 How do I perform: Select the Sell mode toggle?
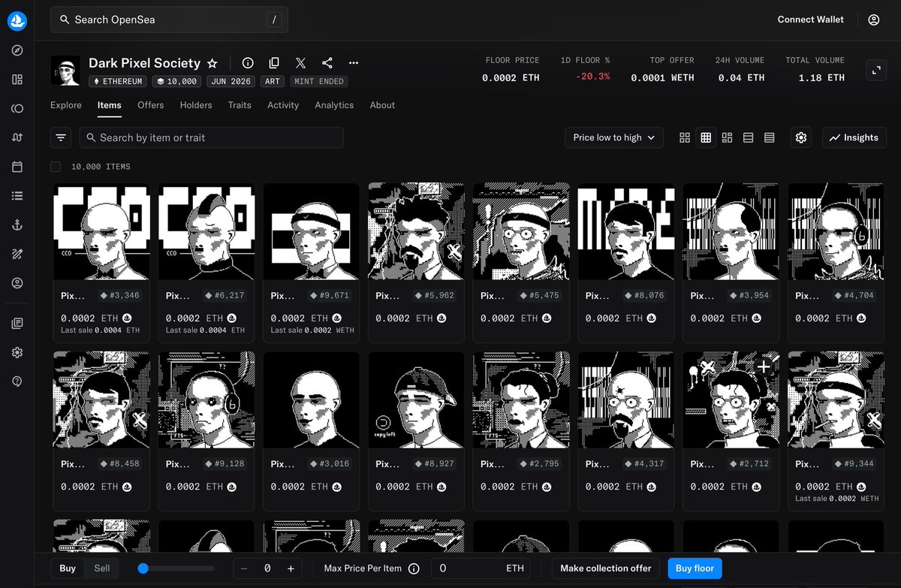(102, 568)
